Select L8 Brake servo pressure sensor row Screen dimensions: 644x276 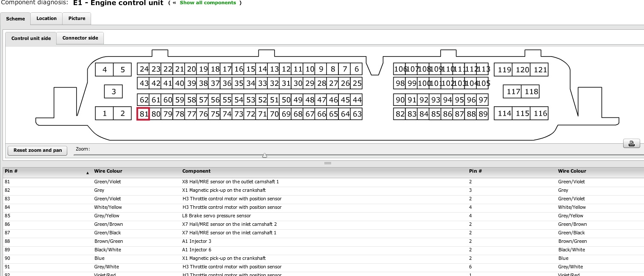click(x=323, y=216)
